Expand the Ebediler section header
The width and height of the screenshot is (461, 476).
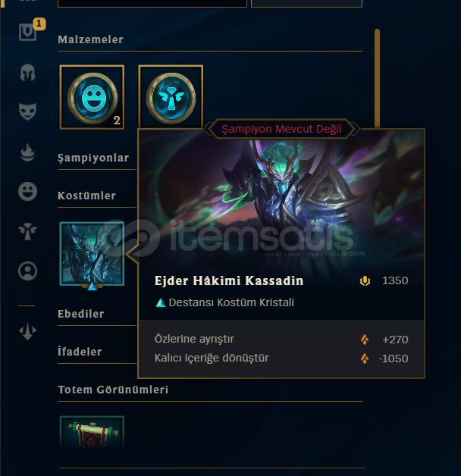point(81,314)
